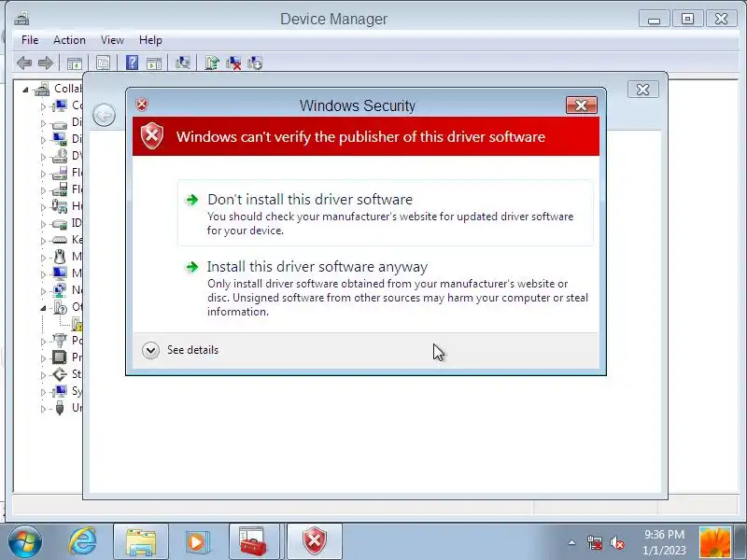Select the Other devices question mark icon
The height and width of the screenshot is (560, 747).
(60, 307)
